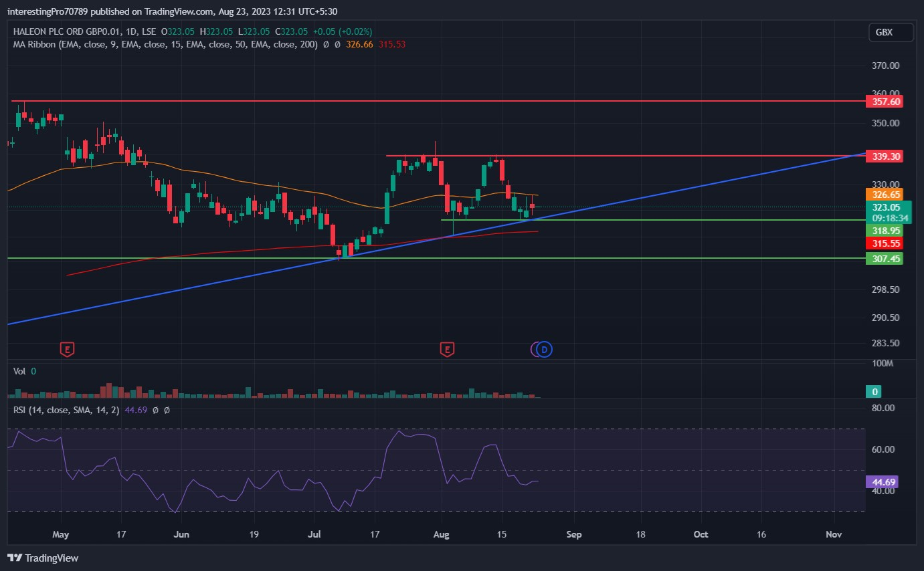The image size is (924, 571).
Task: Click the orange 326.65 EMA price label
Action: [x=884, y=195]
